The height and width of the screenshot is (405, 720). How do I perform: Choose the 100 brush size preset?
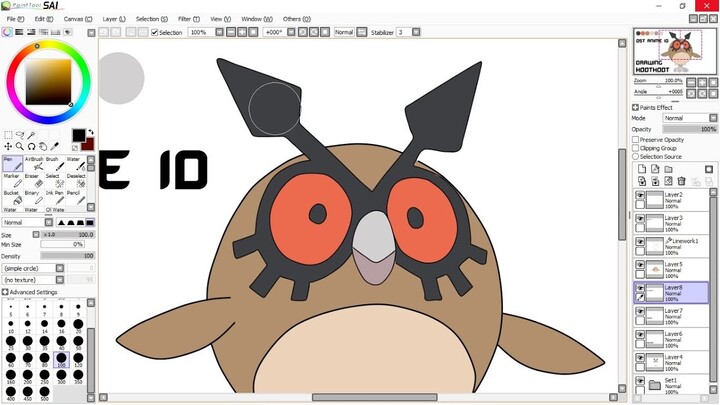pos(61,360)
